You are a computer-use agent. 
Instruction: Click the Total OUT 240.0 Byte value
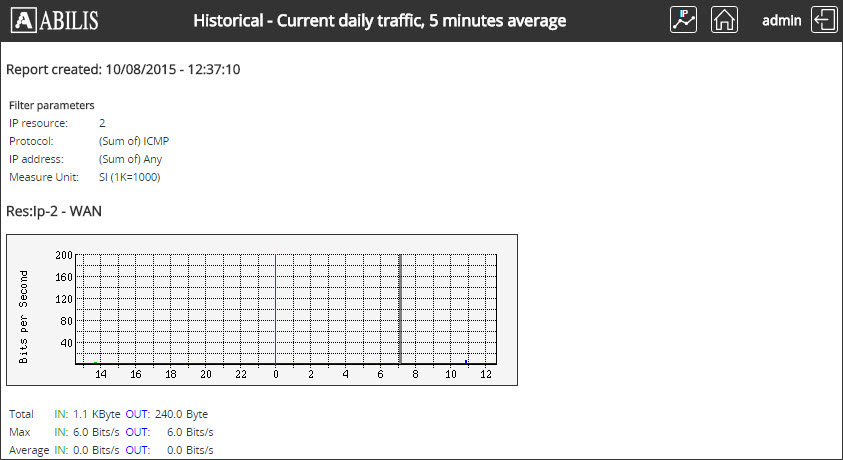click(181, 414)
